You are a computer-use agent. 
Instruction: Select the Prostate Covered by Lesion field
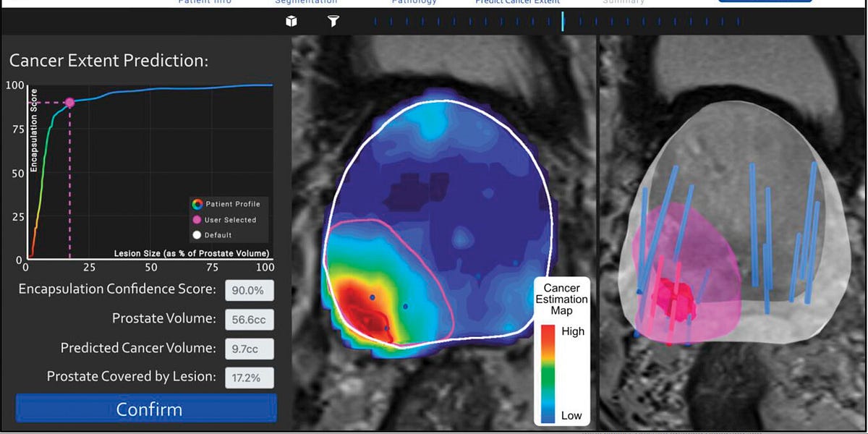click(250, 378)
